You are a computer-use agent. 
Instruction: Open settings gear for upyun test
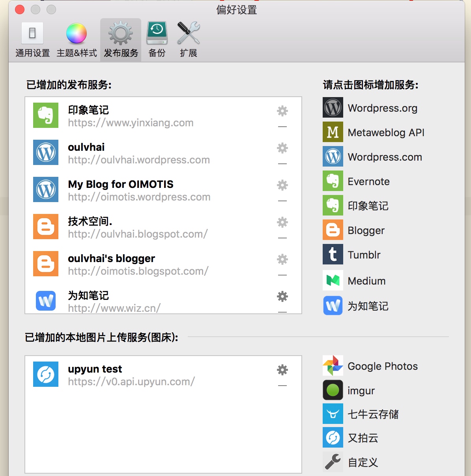(282, 370)
